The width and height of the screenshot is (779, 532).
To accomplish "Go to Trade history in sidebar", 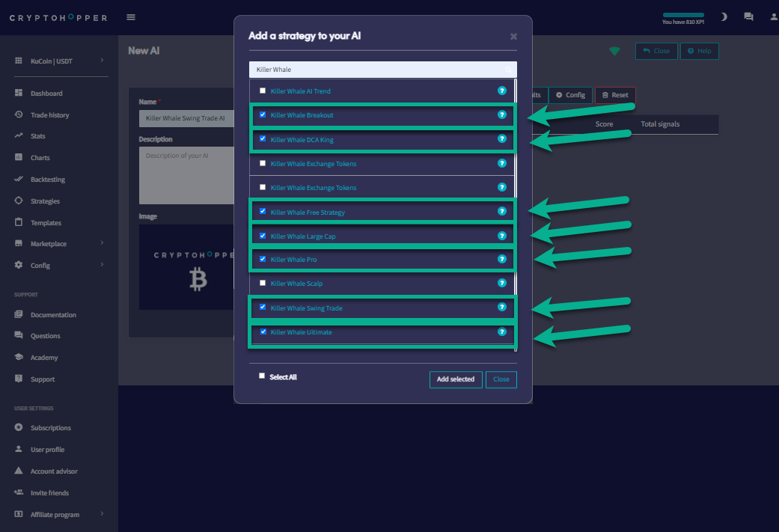I will click(49, 115).
